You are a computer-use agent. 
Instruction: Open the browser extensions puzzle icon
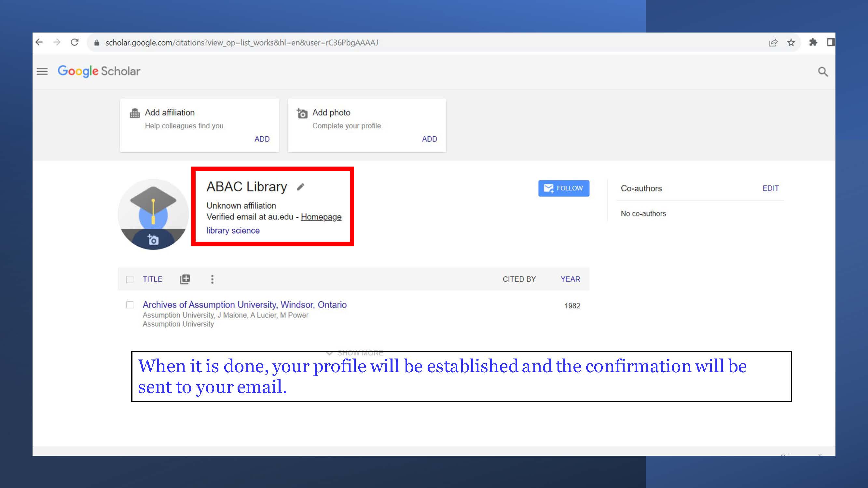pyautogui.click(x=813, y=42)
